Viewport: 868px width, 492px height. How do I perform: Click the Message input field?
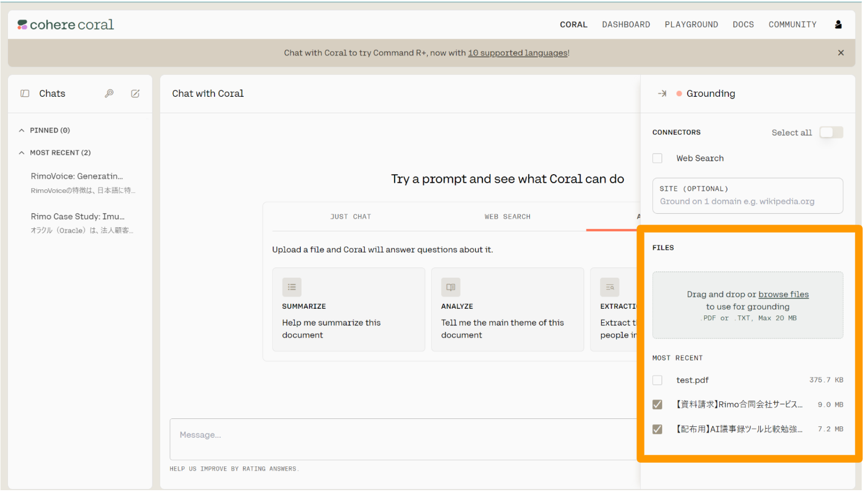(x=402, y=435)
